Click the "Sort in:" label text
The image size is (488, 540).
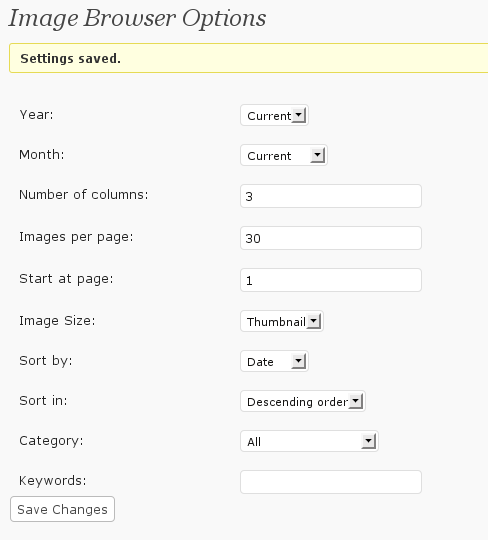click(x=43, y=401)
